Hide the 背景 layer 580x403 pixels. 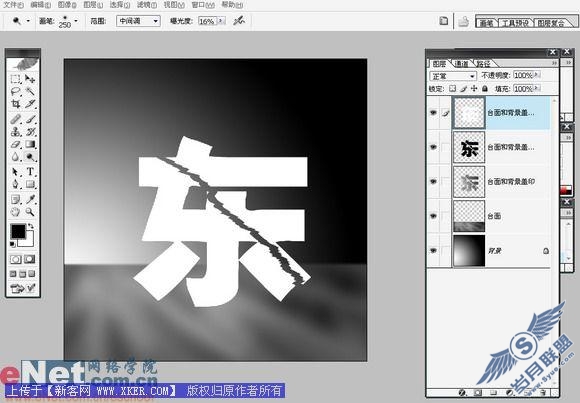pos(433,251)
